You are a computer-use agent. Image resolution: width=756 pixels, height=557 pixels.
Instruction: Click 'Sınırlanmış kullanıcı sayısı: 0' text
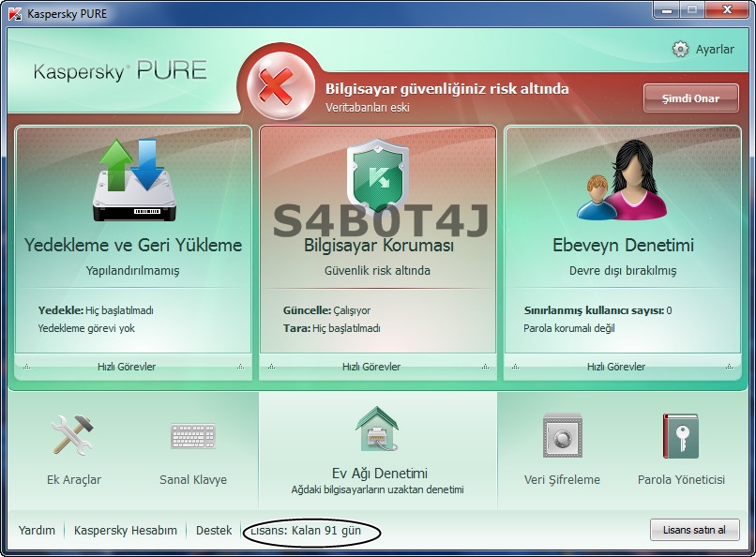tap(597, 310)
